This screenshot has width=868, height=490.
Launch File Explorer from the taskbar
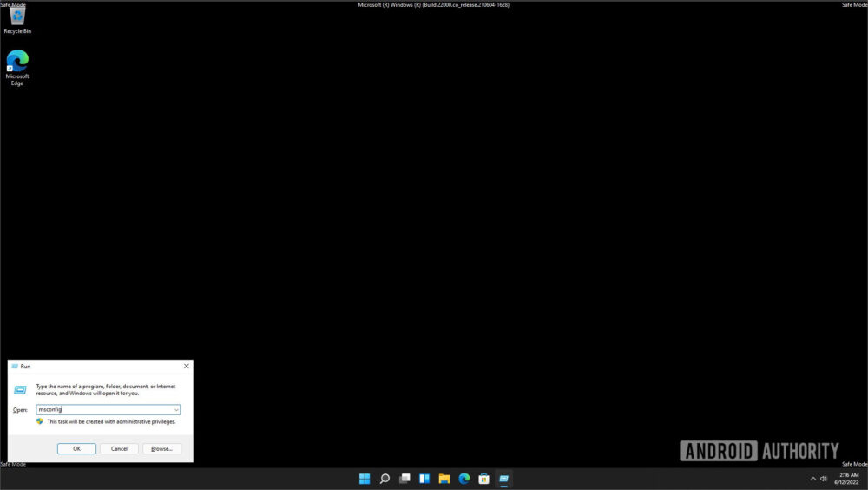(444, 479)
